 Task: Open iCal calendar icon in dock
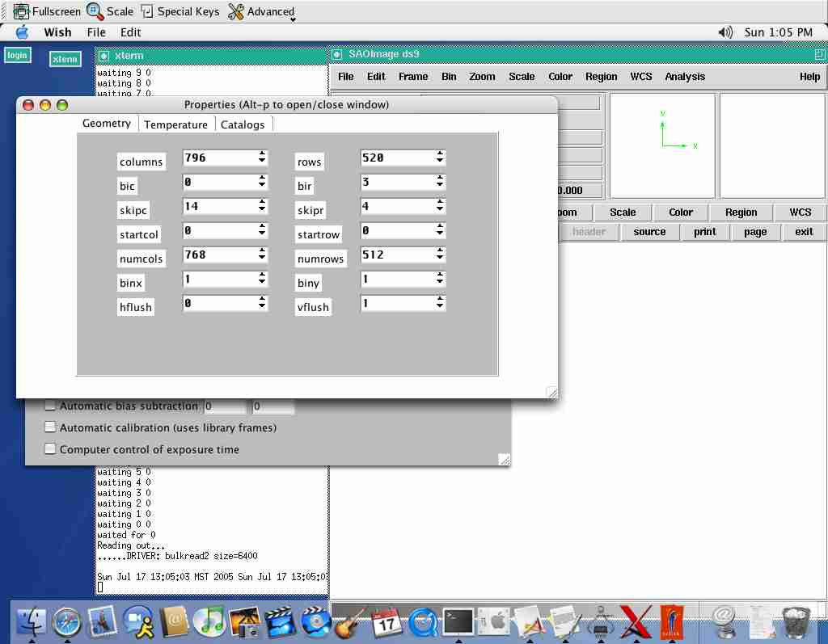387,621
